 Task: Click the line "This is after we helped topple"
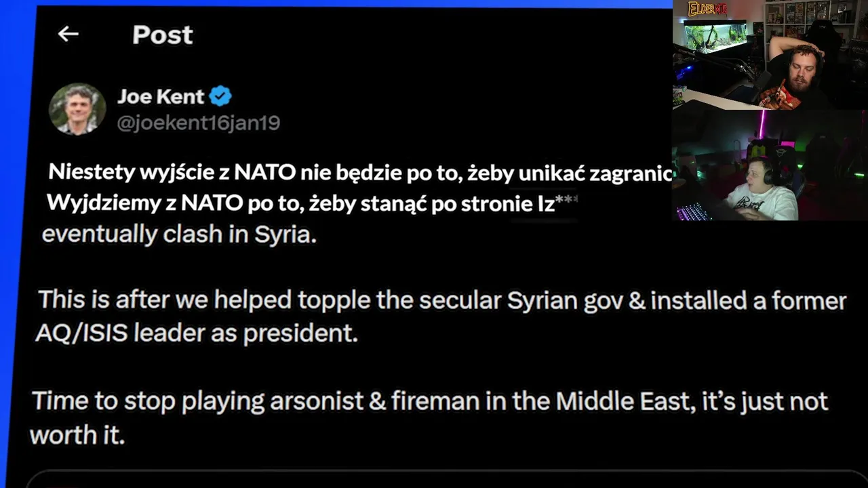pos(441,300)
